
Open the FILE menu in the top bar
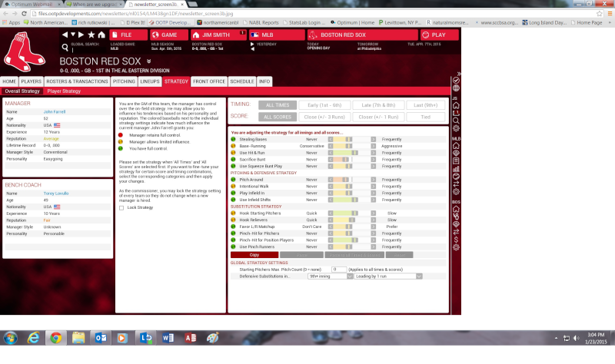tap(128, 35)
